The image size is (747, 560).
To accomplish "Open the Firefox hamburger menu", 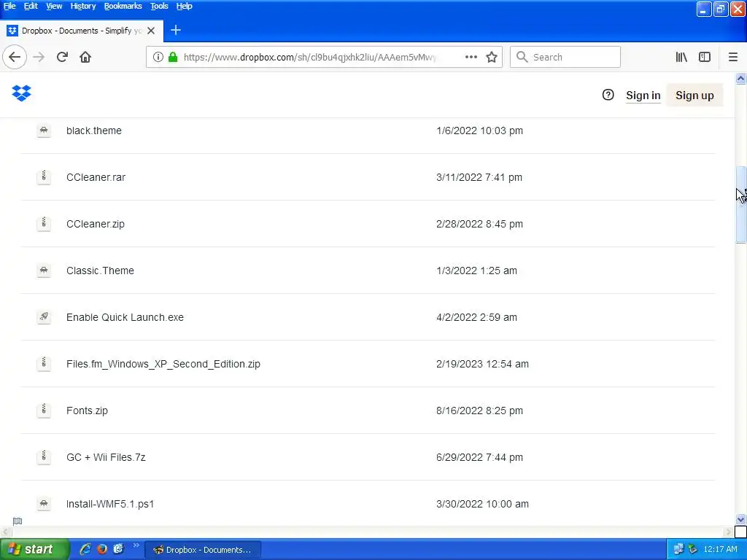I will 732,57.
